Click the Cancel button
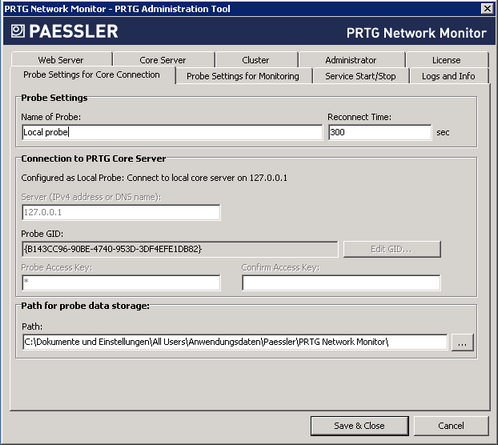The width and height of the screenshot is (498, 445). pos(451,426)
